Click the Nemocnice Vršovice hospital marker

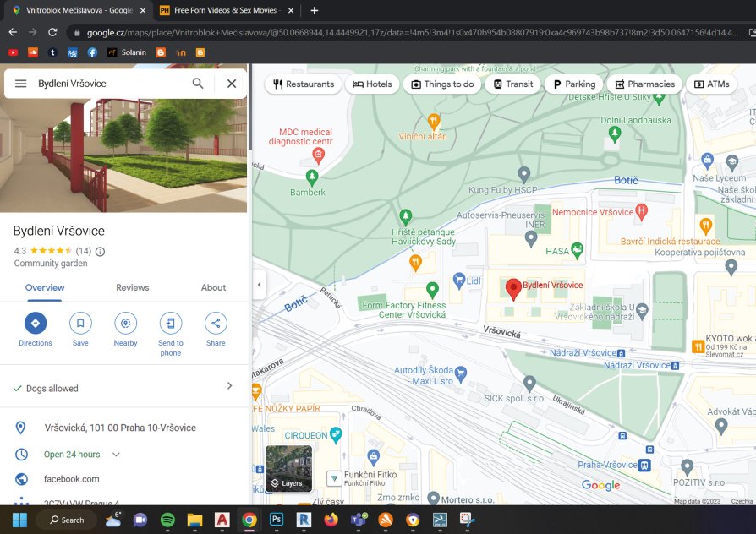click(641, 211)
